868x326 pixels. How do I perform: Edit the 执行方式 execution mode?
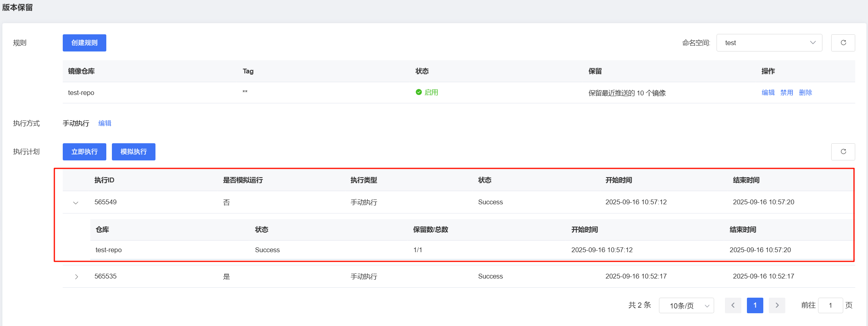pyautogui.click(x=105, y=123)
